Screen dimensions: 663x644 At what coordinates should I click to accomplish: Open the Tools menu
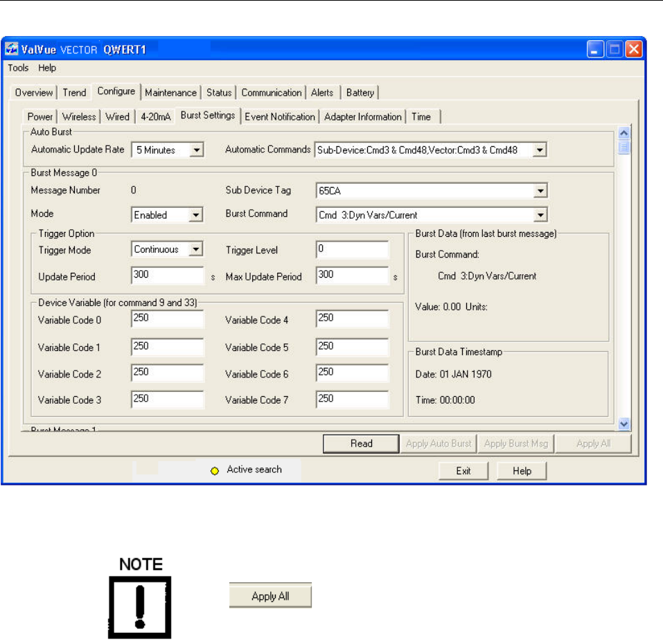click(18, 68)
